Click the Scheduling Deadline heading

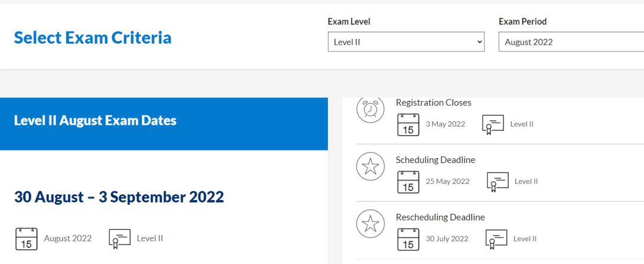coord(435,159)
